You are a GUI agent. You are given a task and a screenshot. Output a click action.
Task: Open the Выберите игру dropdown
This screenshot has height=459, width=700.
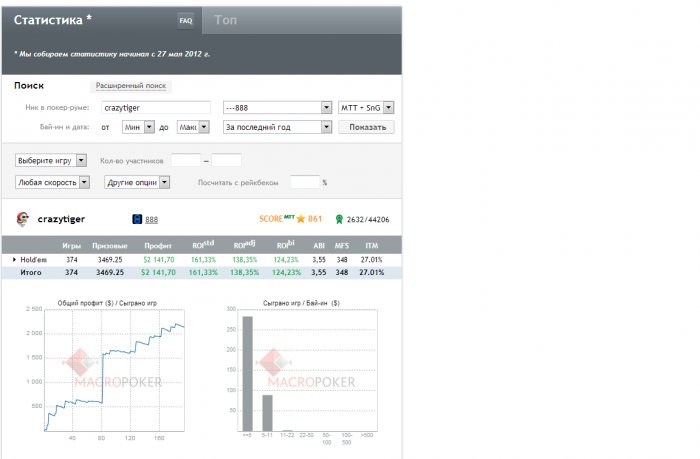pos(51,160)
